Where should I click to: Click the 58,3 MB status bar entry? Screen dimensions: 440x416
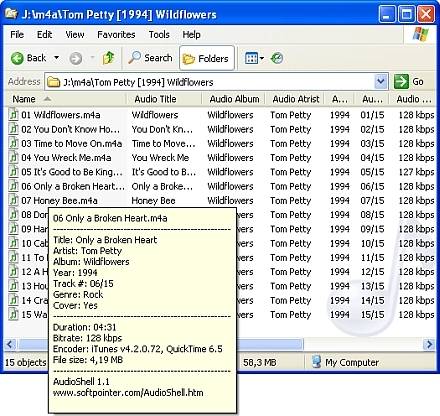click(260, 362)
